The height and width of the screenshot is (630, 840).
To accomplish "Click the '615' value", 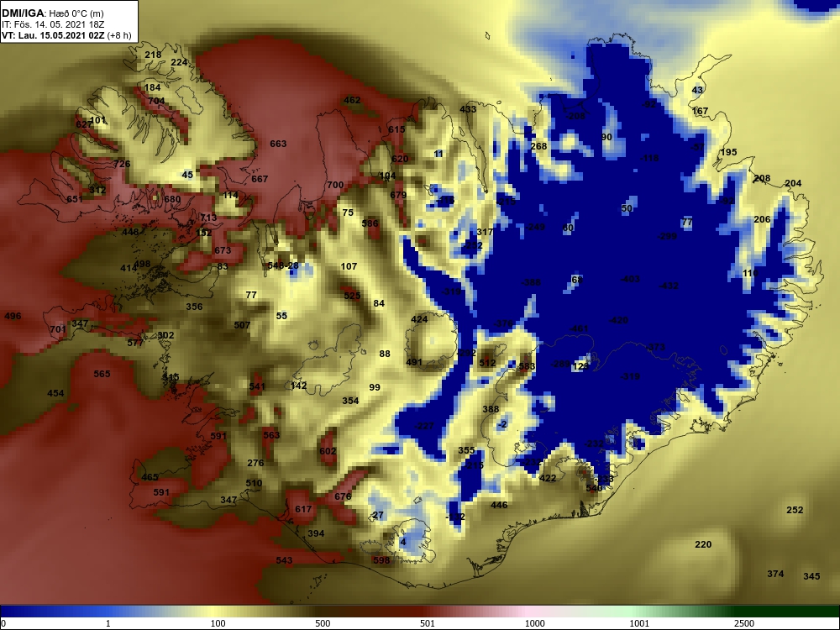I will click(x=396, y=129).
